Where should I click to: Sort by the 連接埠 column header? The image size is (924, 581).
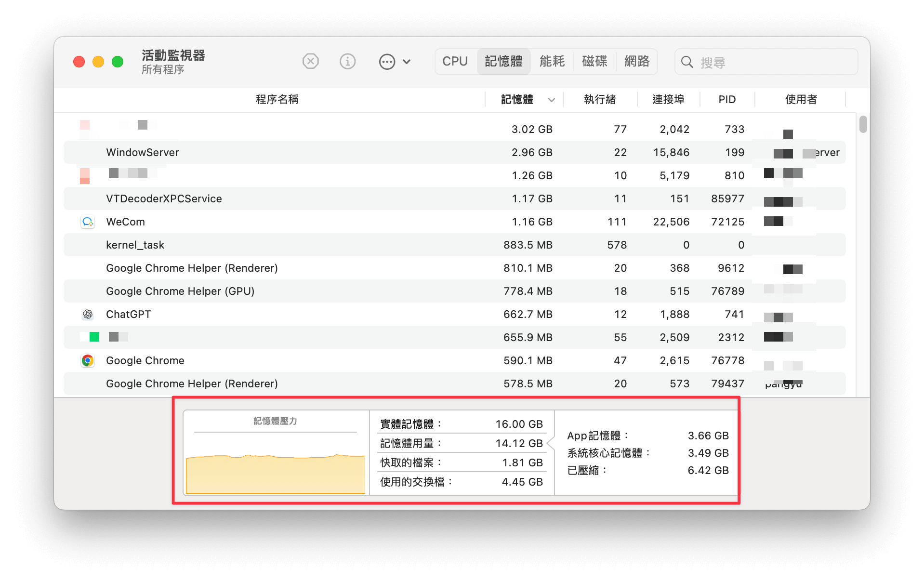tap(668, 99)
